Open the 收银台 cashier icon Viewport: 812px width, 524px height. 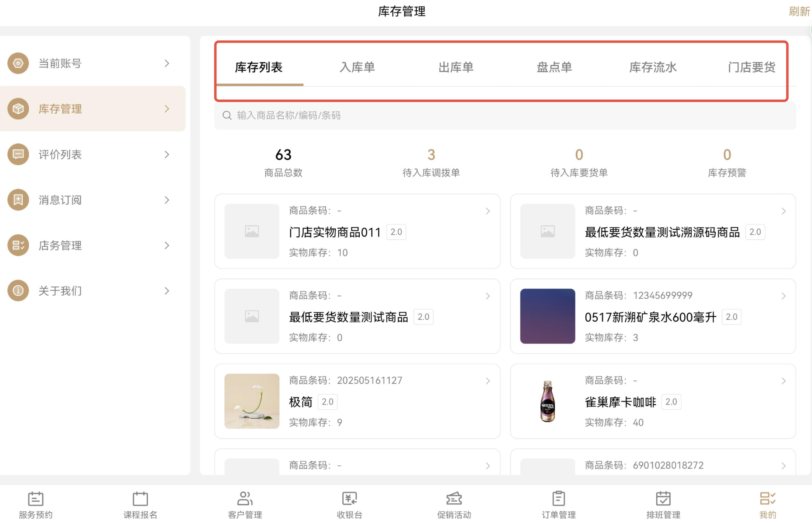(349, 499)
